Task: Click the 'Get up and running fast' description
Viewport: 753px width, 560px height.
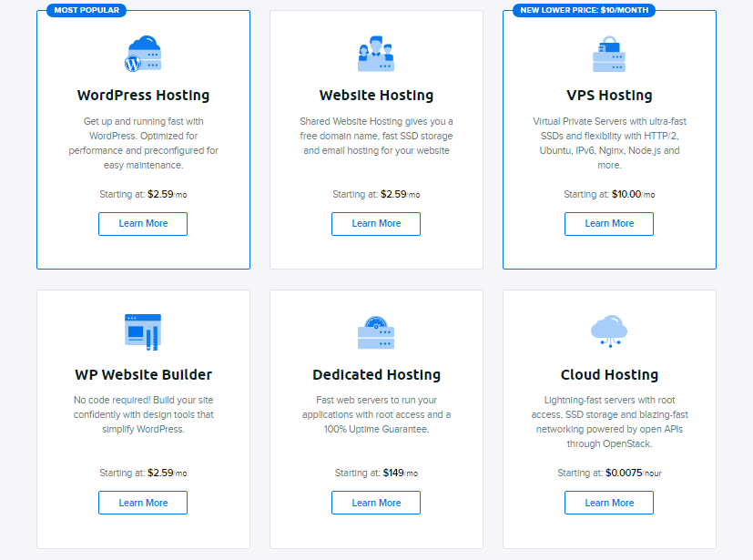Action: 143,143
